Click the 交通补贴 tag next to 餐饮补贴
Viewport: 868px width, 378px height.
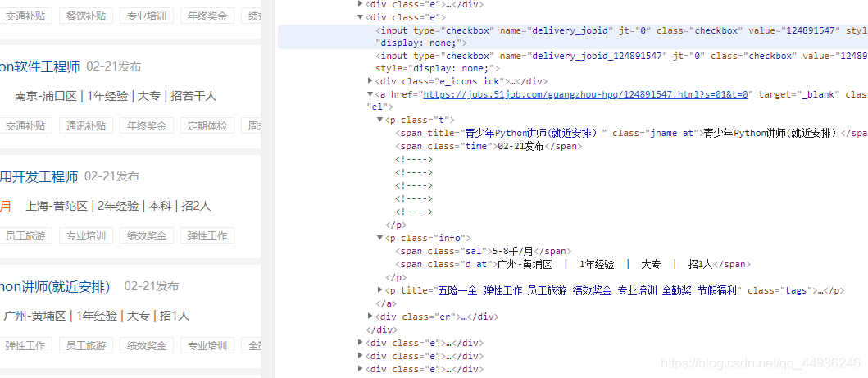click(25, 16)
